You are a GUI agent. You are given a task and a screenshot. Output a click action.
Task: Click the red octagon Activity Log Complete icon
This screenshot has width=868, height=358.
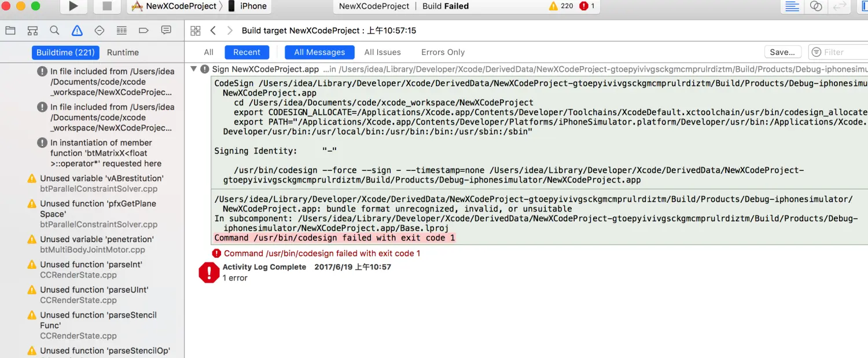tap(209, 272)
